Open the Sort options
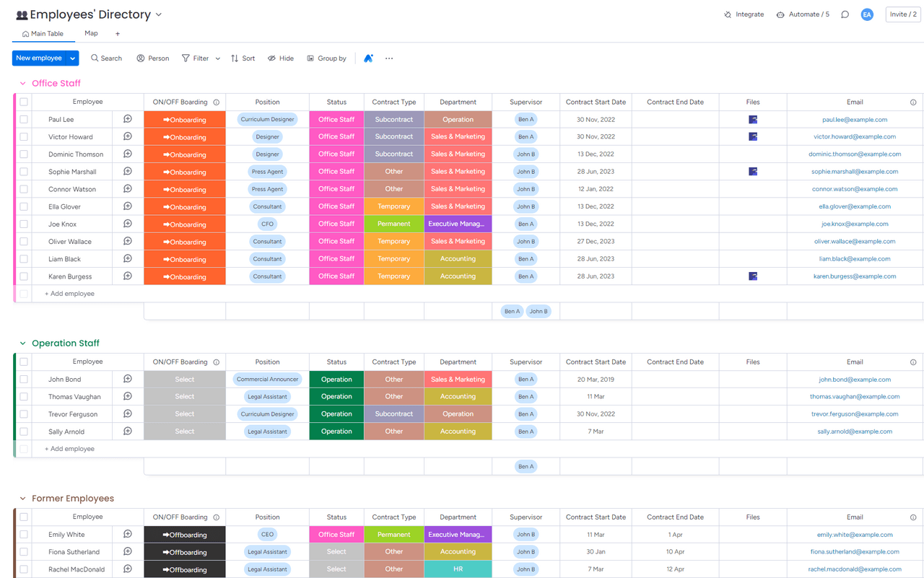This screenshot has width=924, height=578. pos(243,58)
